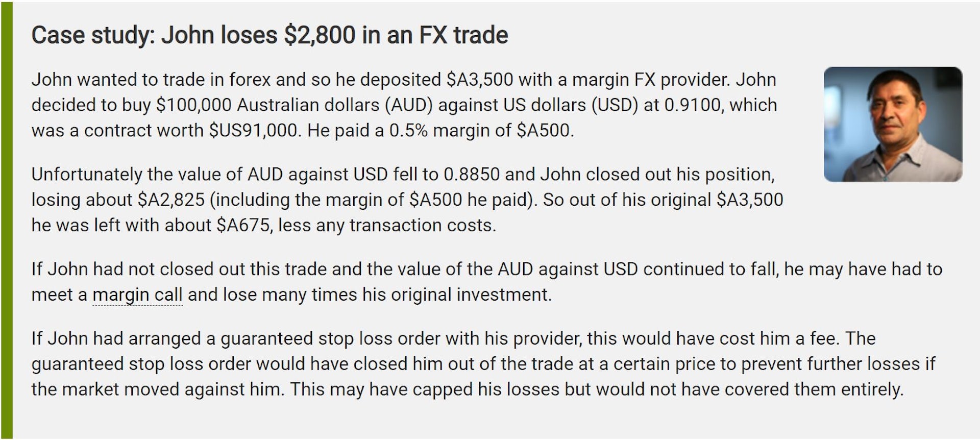Click the green vertical bar at left

point(7,220)
